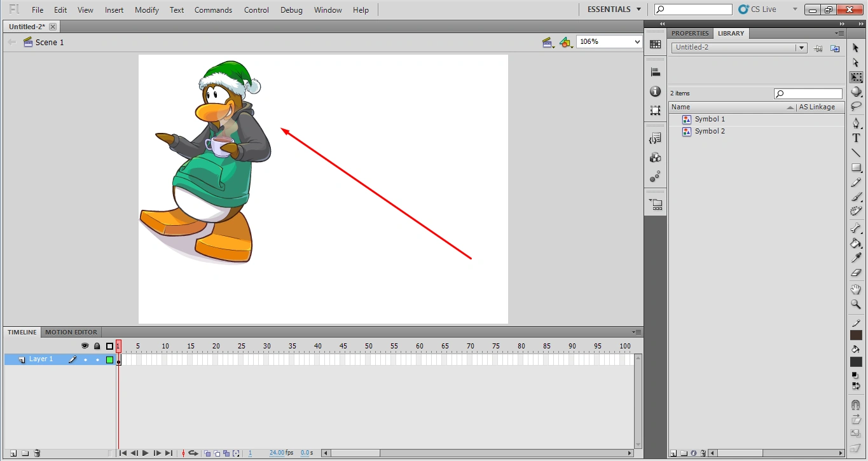The height and width of the screenshot is (461, 868).
Task: Toggle lock for all layers padlock icon
Action: pos(97,346)
